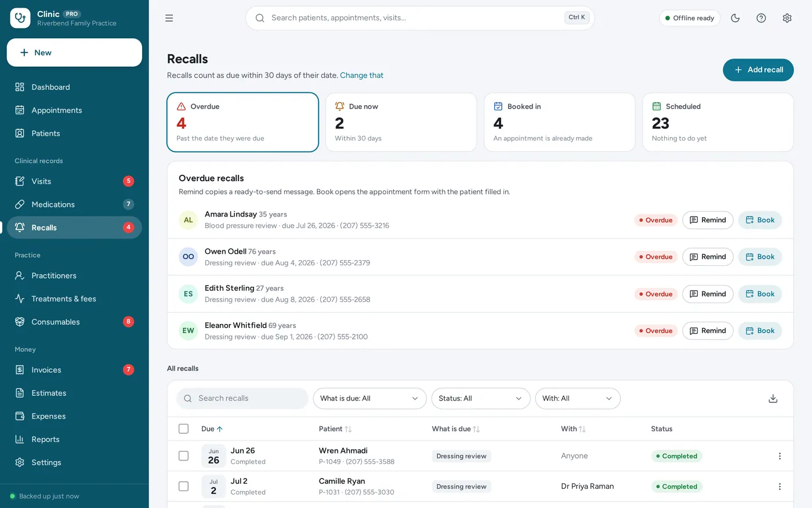Send reminder to Eleanor Whitfield
812x508 pixels.
click(708, 330)
